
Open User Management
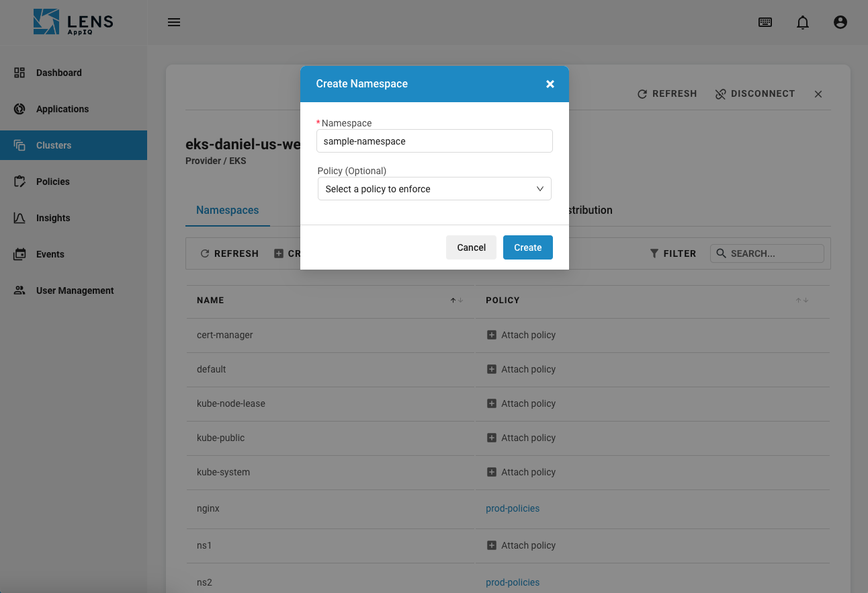pyautogui.click(x=73, y=290)
